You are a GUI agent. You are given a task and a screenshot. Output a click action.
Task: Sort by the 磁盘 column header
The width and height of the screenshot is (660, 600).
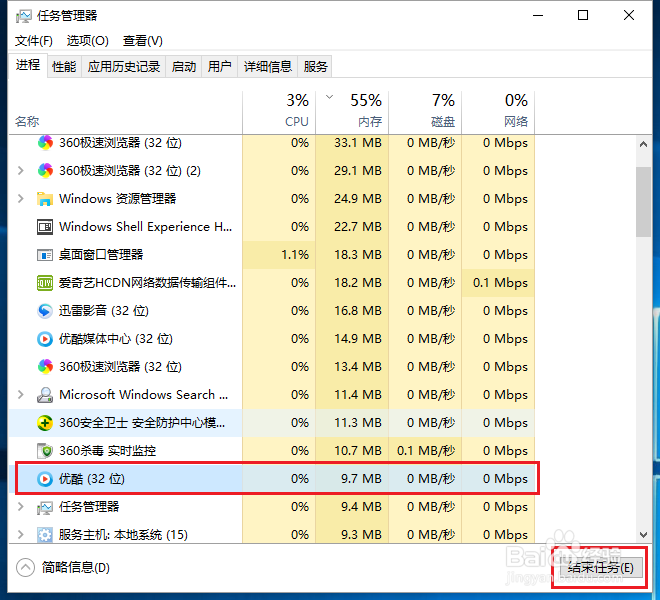(x=425, y=113)
